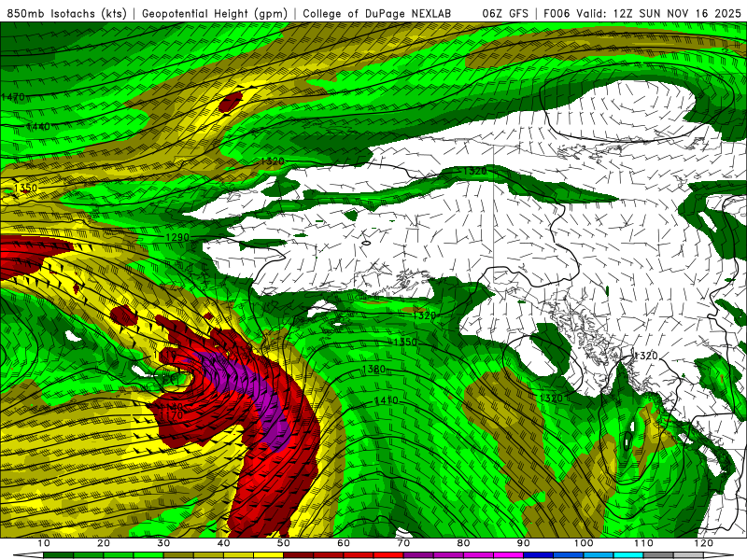This screenshot has height=560, width=747.
Task: Pick the bright red swatch ending at 70
Action: click(388, 555)
